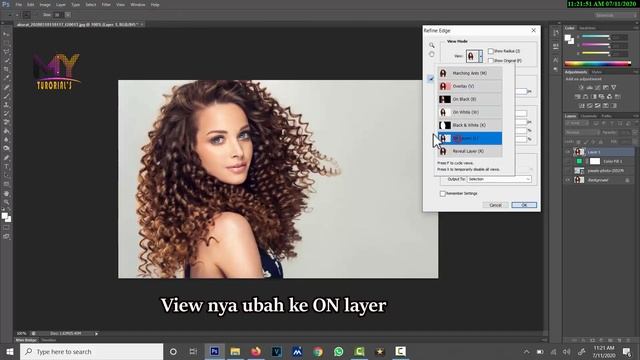Screen dimensions: 640x360
Task: Select the Eraser tool
Action: 6,122
